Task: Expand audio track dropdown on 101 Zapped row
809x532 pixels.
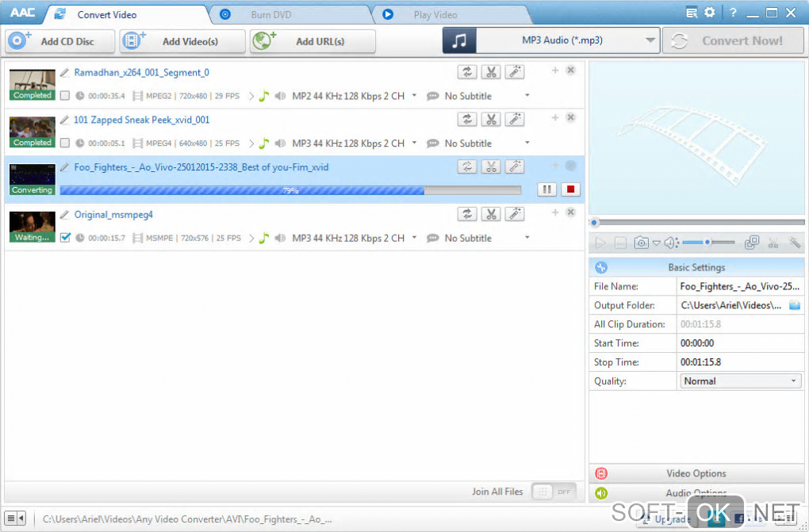Action: pos(414,143)
